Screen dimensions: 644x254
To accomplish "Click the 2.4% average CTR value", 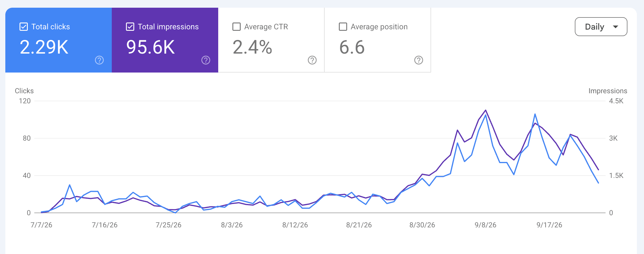I will (252, 47).
